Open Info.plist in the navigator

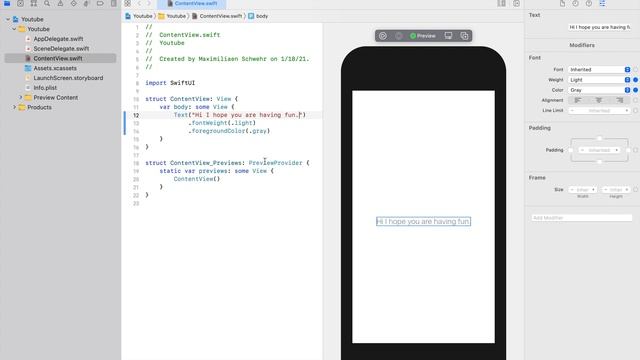[45, 88]
